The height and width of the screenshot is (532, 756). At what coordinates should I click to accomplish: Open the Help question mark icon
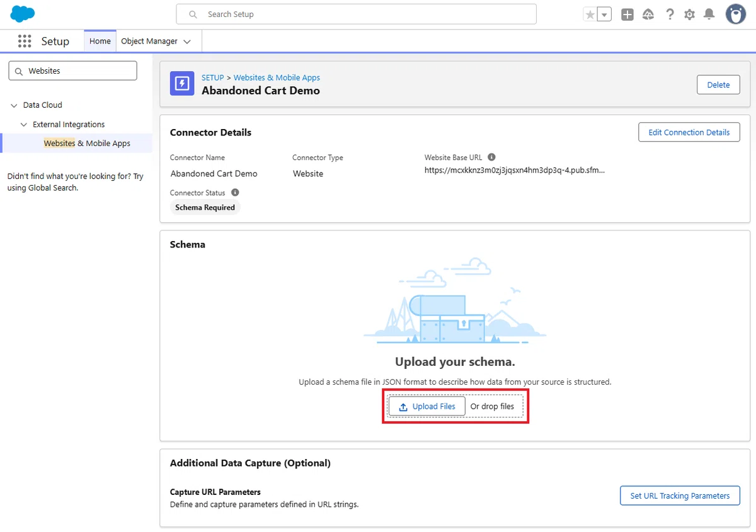coord(670,14)
